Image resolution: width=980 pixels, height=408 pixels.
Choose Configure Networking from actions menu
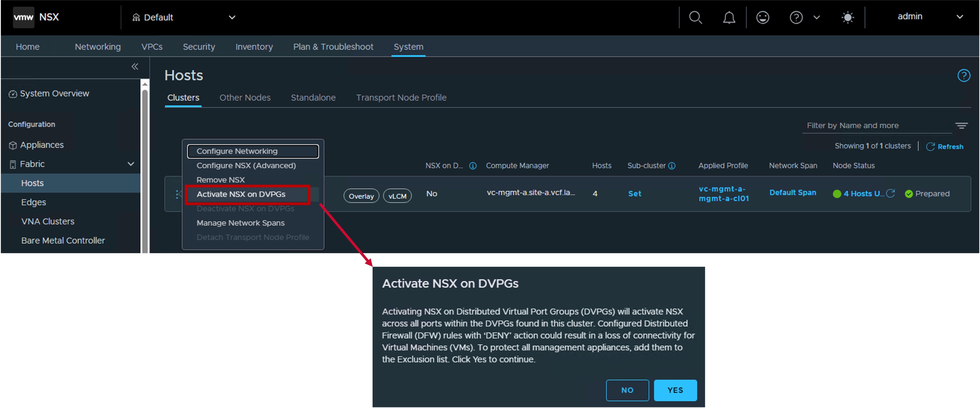253,151
